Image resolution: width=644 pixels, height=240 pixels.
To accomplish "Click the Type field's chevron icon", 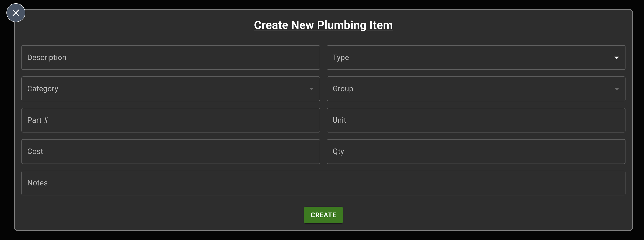I will [617, 57].
